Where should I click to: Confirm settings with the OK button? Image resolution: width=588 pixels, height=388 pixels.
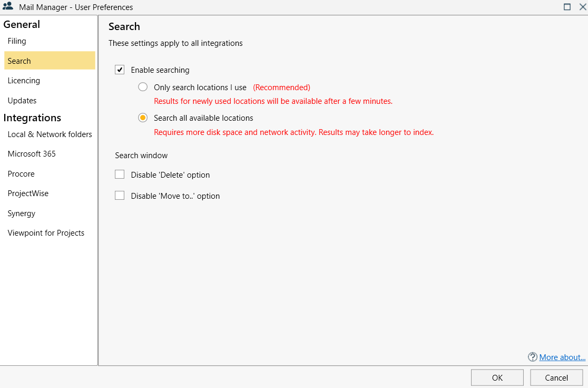(497, 377)
